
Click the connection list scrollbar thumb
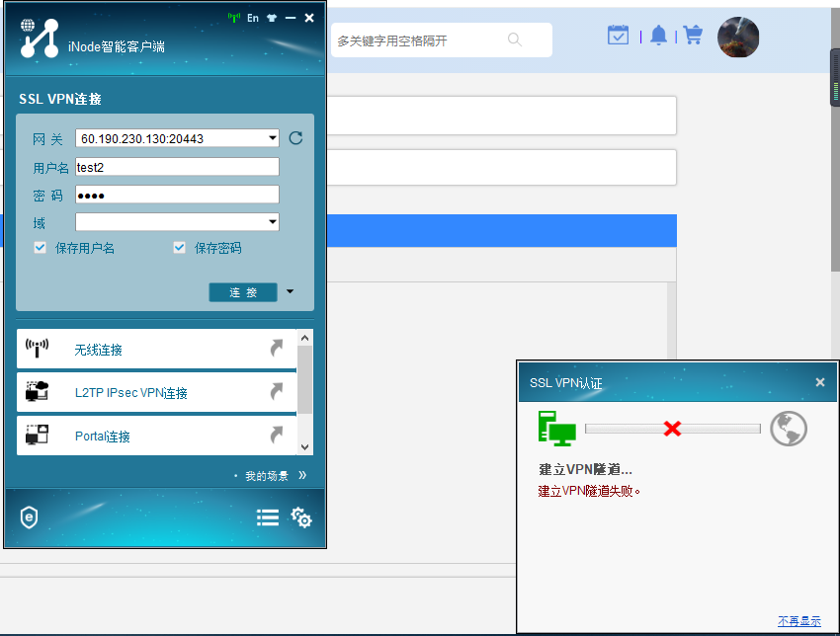click(x=304, y=379)
